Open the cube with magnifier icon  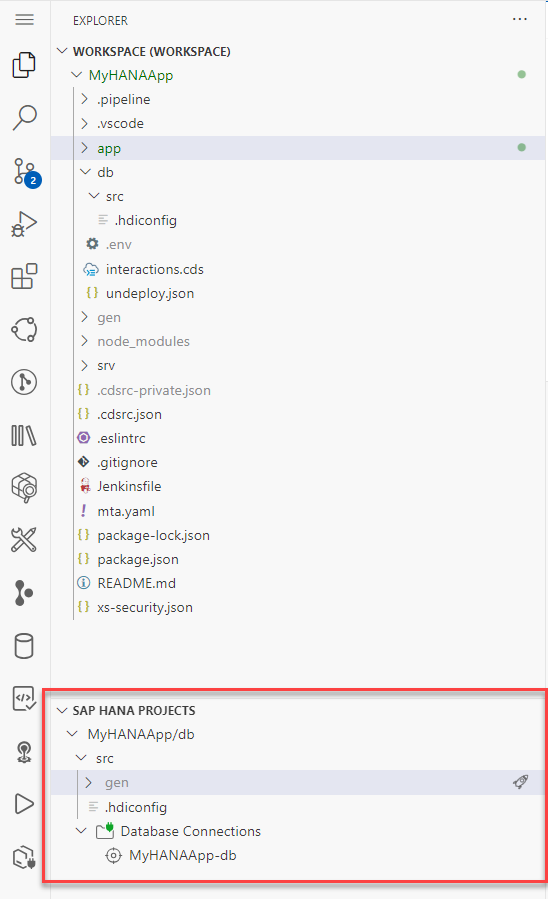pyautogui.click(x=24, y=488)
